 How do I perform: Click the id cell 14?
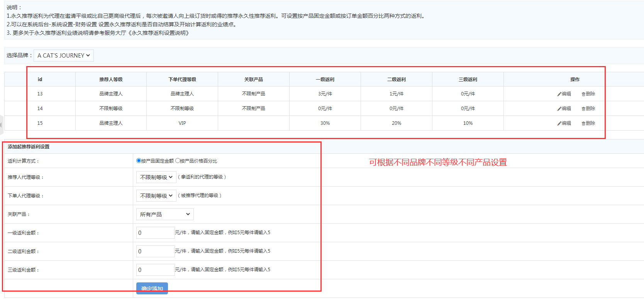pos(40,109)
